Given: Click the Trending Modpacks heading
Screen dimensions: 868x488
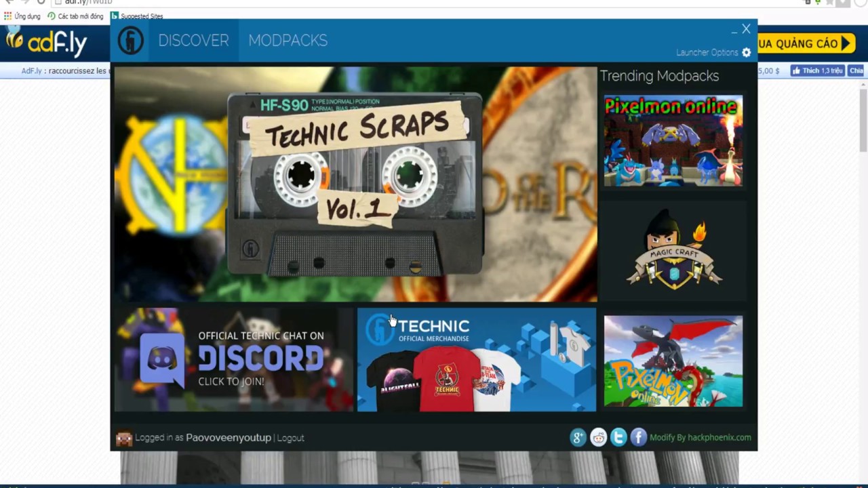Looking at the screenshot, I should (659, 76).
